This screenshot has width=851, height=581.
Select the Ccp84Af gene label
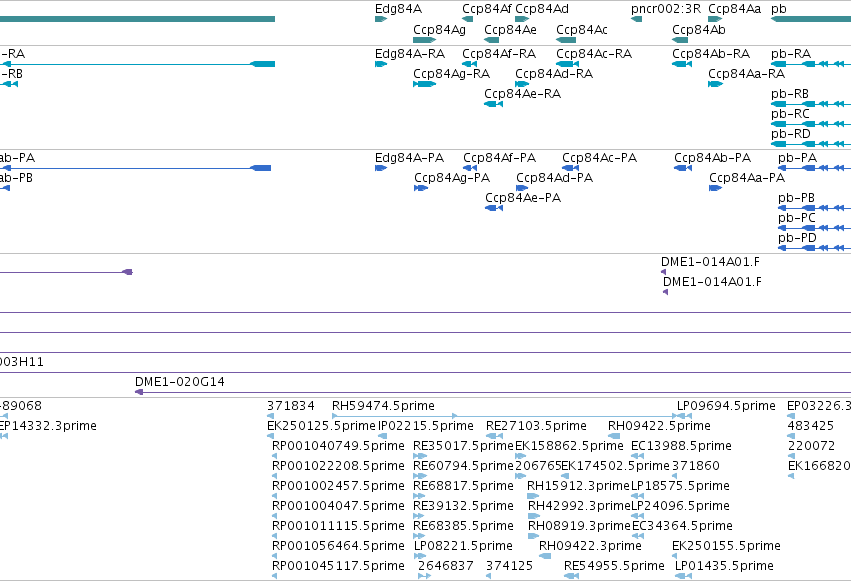click(486, 9)
